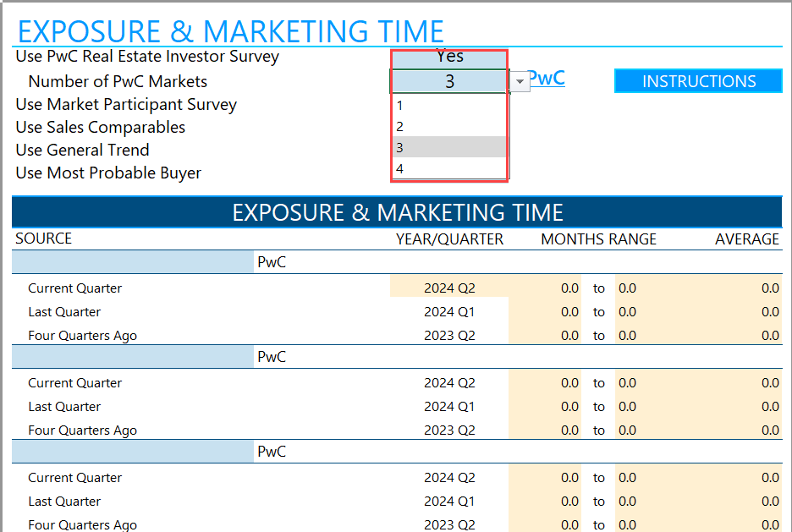Click the YEAR/QUARTER column header
Image resolution: width=792 pixels, height=532 pixels.
(449, 239)
